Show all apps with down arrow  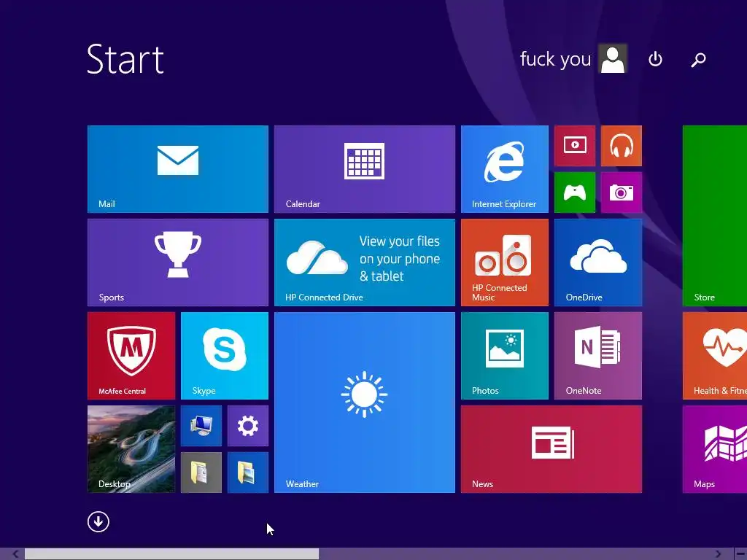pyautogui.click(x=98, y=521)
